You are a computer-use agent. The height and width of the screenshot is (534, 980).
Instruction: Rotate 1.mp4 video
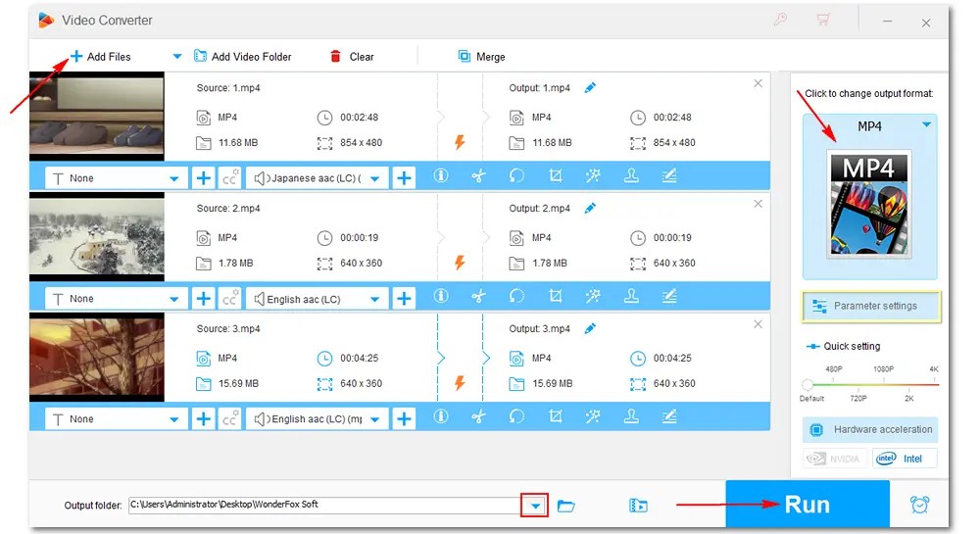(x=516, y=176)
